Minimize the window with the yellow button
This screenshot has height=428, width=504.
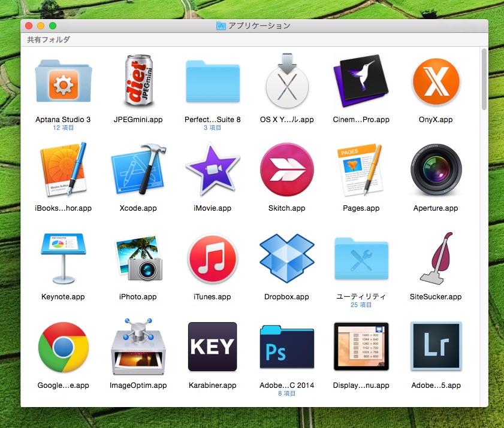(x=41, y=26)
